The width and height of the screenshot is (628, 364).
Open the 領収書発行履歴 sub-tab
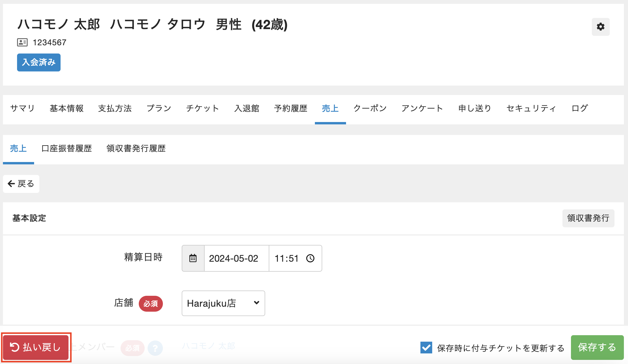(136, 148)
